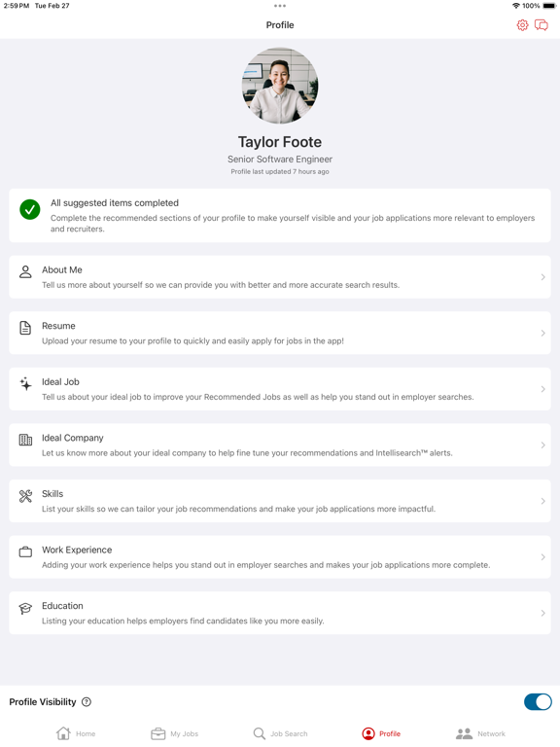
Task: Open messages via the chat bubbles icon
Action: pyautogui.click(x=541, y=24)
